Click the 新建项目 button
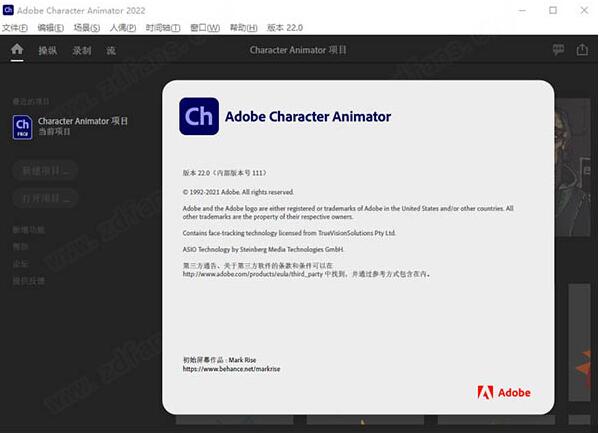 tap(45, 170)
